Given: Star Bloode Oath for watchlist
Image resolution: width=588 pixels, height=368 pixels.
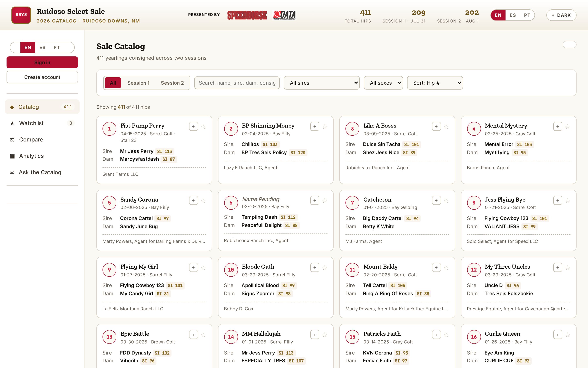Looking at the screenshot, I should [x=325, y=267].
